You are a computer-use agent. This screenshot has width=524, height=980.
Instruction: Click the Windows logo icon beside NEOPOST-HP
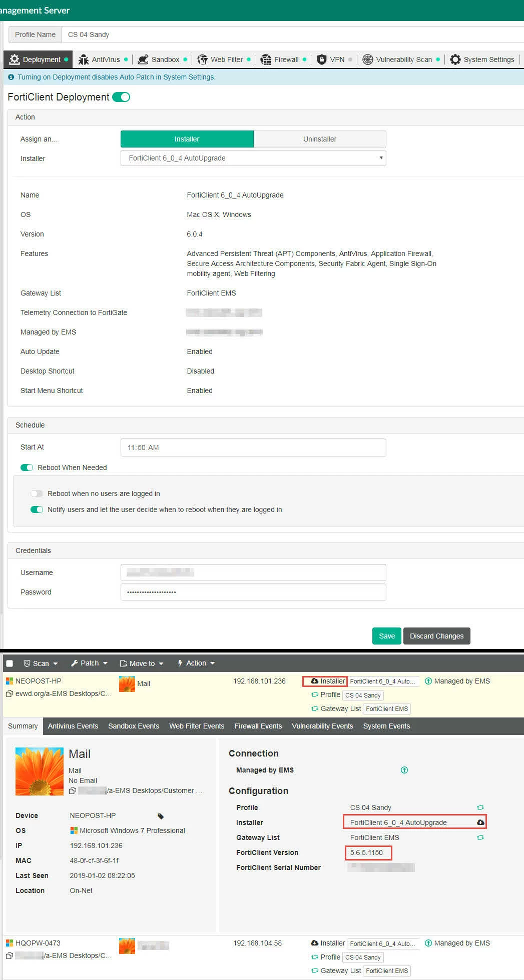tap(10, 681)
